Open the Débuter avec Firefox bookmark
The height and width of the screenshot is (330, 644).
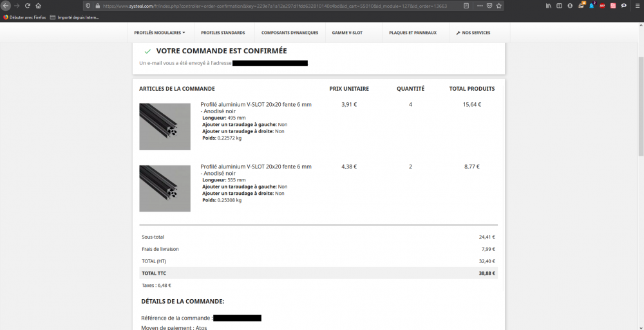(x=25, y=17)
